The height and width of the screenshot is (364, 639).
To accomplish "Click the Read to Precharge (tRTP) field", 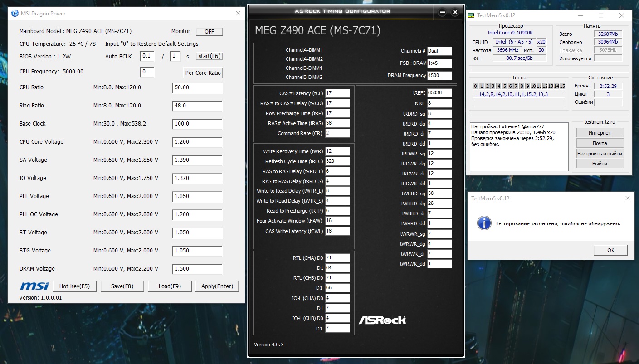I will (x=337, y=211).
